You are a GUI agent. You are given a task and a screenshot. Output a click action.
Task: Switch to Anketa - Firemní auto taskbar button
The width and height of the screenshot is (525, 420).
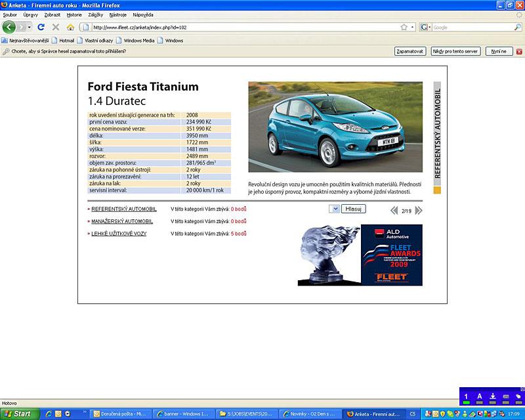coord(374,414)
